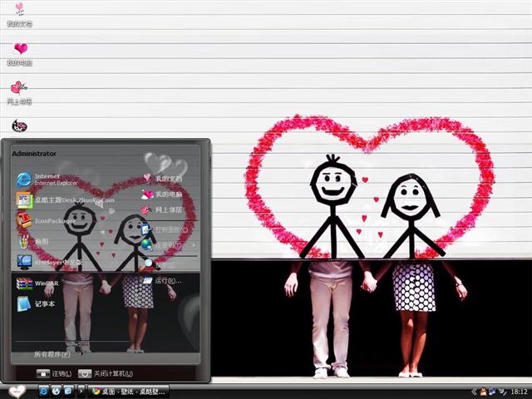Open My Documents desktop icon
The image size is (532, 399).
pos(20,14)
